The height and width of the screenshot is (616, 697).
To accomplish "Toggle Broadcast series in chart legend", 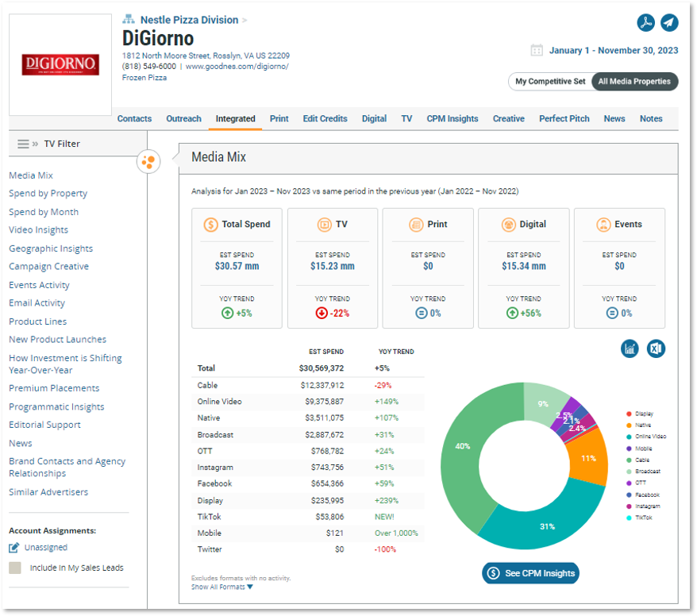I will click(x=643, y=471).
